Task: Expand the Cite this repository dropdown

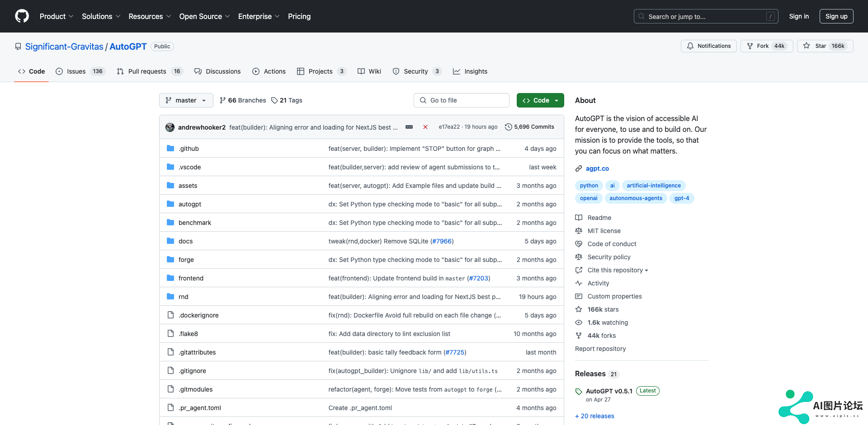Action: (612, 270)
